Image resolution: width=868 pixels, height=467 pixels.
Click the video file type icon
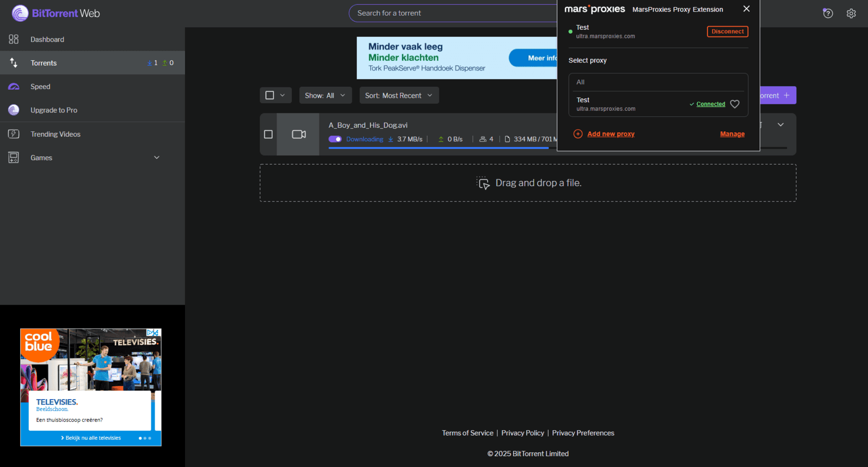pyautogui.click(x=298, y=134)
